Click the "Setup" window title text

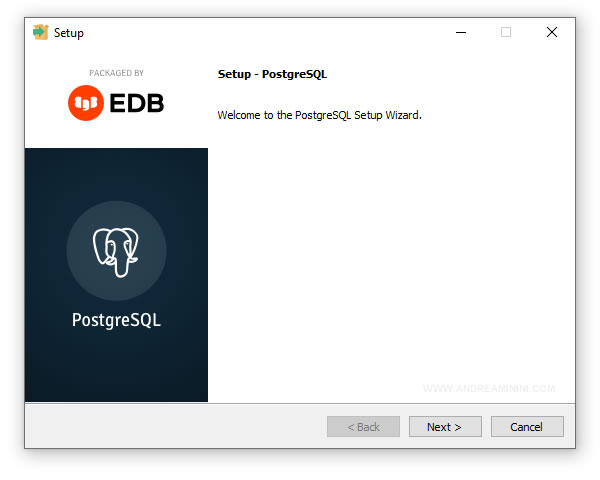coord(69,33)
